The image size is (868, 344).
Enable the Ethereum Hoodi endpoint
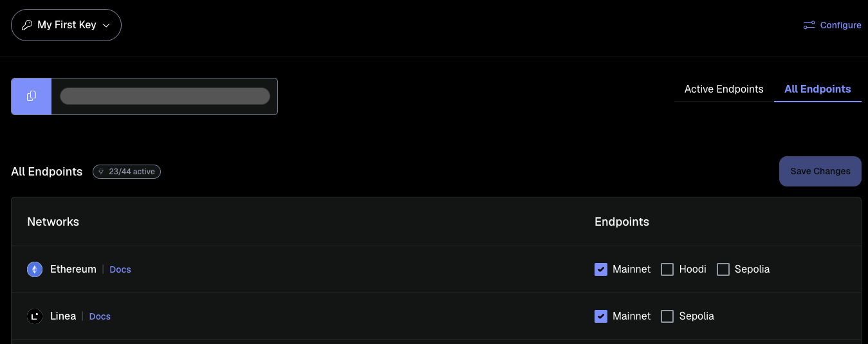[667, 269]
